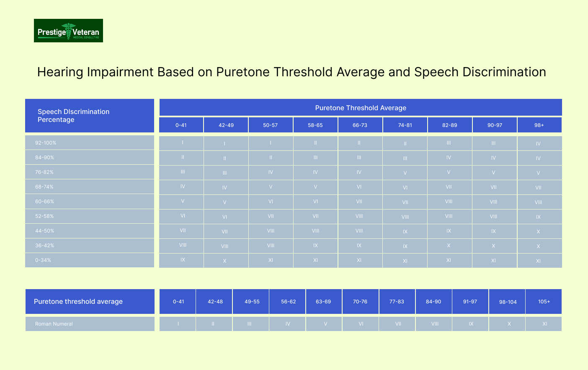Click cell XI under 98+ in 0-34% row
This screenshot has height=370, width=588.
539,261
